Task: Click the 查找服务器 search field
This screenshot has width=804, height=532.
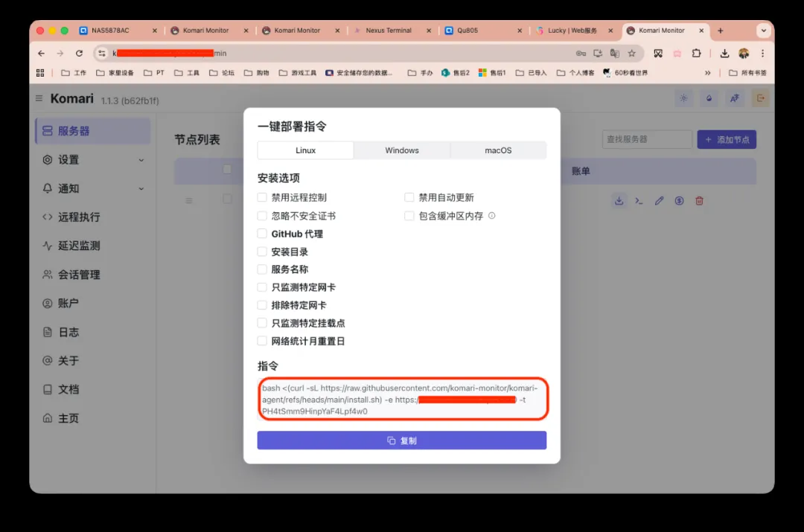Action: click(646, 139)
